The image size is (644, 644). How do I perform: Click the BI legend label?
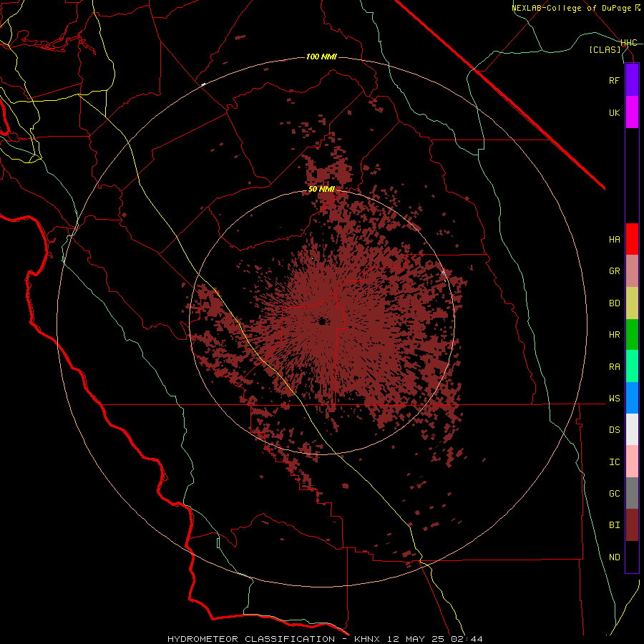click(x=614, y=525)
